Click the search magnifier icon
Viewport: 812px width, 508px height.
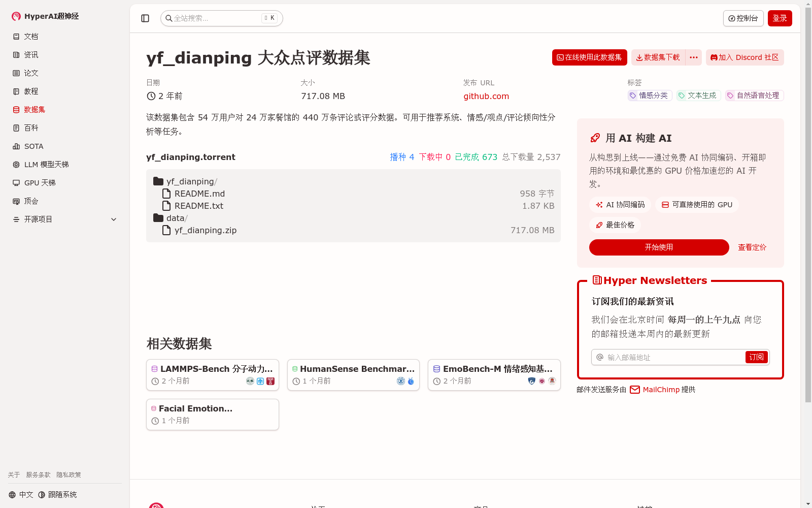(x=169, y=18)
